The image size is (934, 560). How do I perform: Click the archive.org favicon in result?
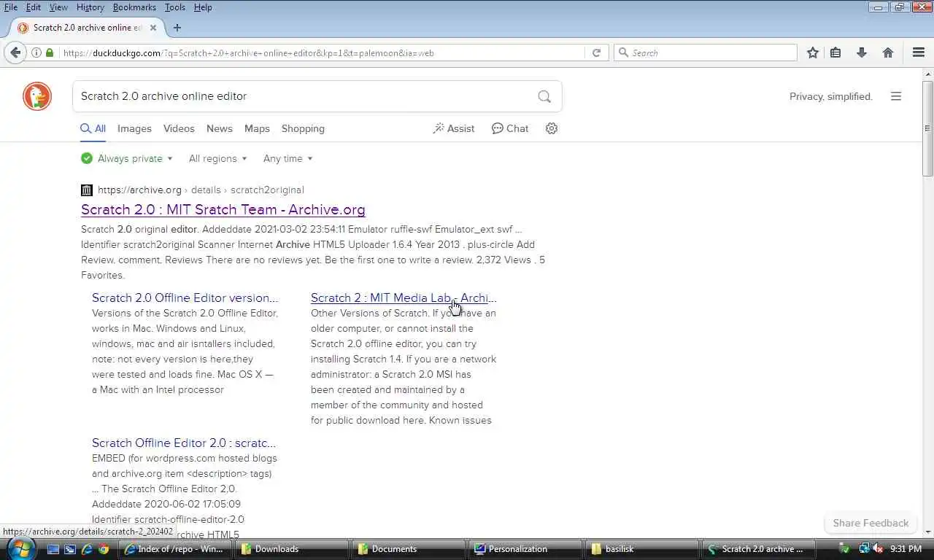[87, 190]
